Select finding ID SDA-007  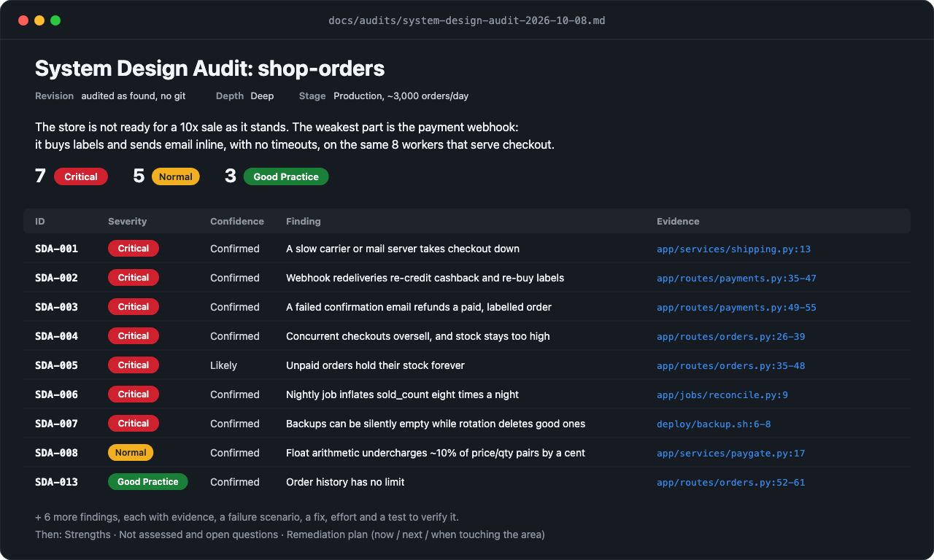pyautogui.click(x=56, y=424)
